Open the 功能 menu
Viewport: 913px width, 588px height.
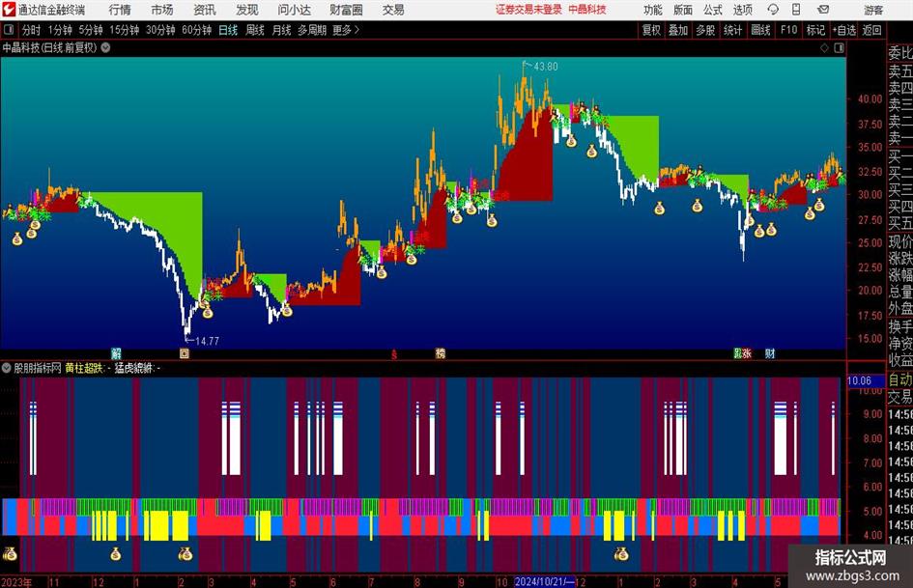[x=653, y=10]
